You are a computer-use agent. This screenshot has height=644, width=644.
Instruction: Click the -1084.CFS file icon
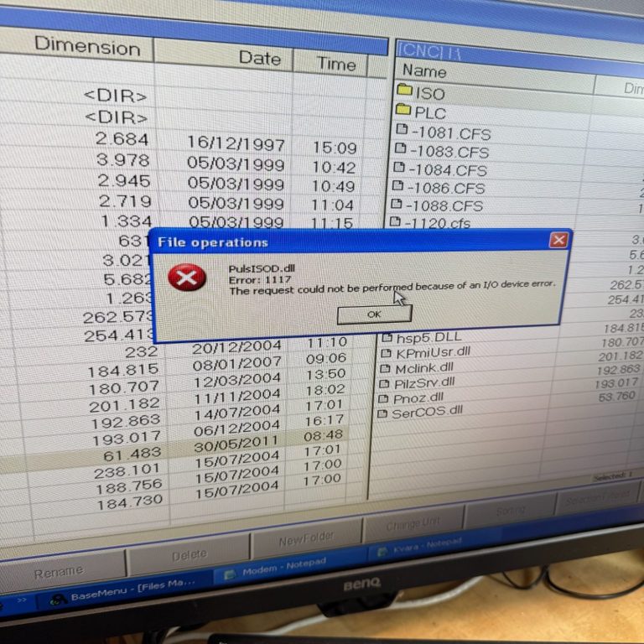(x=398, y=169)
